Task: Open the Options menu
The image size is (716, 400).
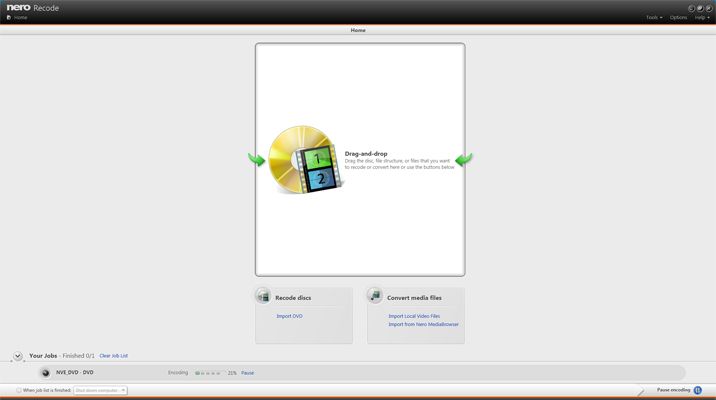Action: 678,17
